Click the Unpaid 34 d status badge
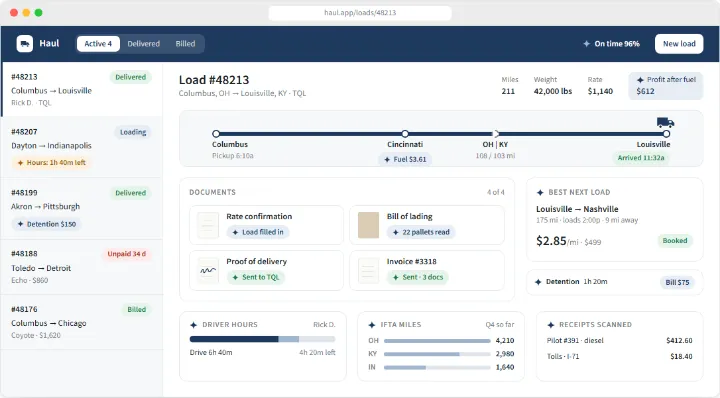Screen dimensions: 720x398 (x=127, y=254)
